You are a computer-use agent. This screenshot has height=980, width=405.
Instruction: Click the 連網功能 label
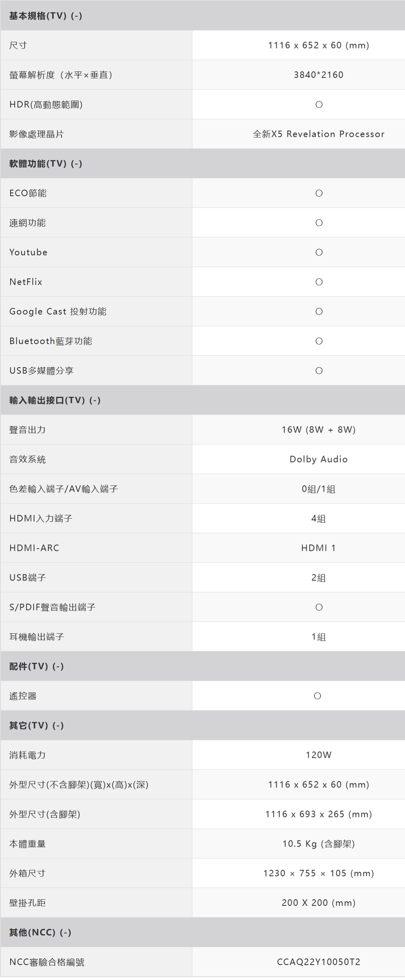[x=28, y=223]
